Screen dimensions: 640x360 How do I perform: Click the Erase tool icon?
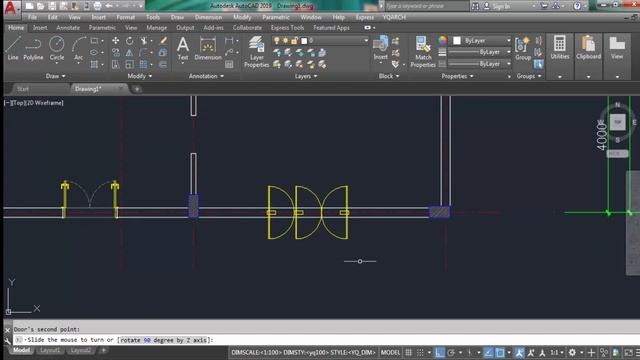point(163,40)
